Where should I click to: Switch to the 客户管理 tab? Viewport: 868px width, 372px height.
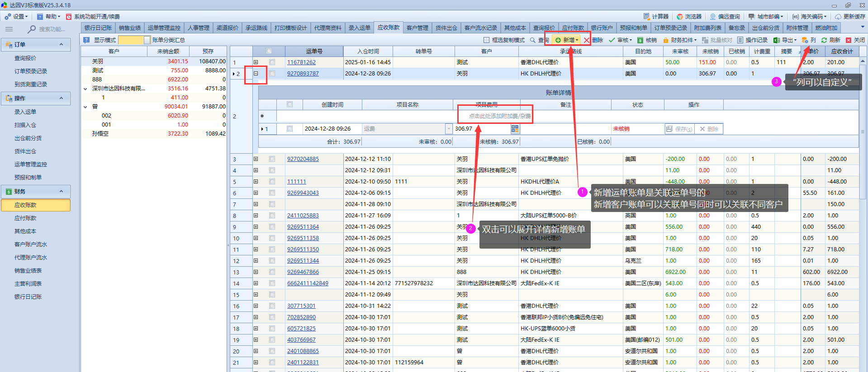click(x=417, y=28)
